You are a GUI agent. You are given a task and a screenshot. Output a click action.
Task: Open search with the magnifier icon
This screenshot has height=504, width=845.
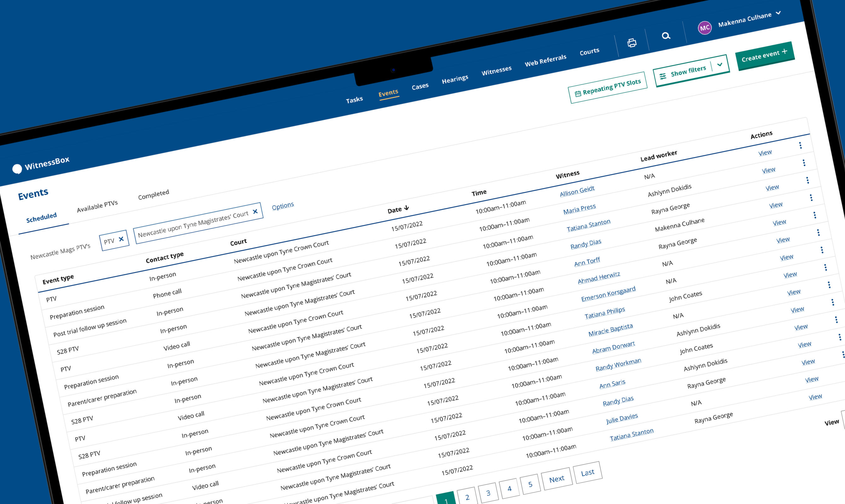point(666,36)
